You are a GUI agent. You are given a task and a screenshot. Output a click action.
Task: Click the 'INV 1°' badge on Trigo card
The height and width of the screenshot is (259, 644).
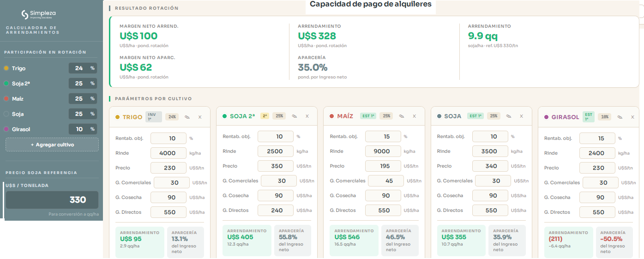coord(154,117)
